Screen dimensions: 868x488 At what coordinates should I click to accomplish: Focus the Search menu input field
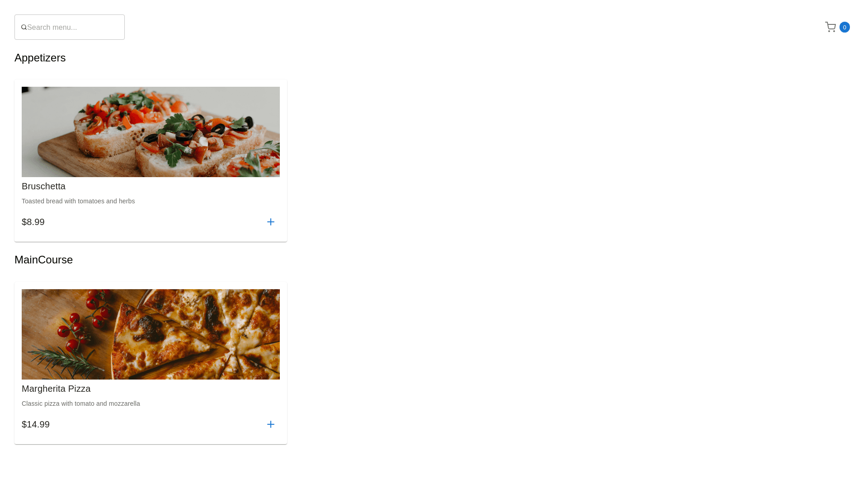coord(70,27)
